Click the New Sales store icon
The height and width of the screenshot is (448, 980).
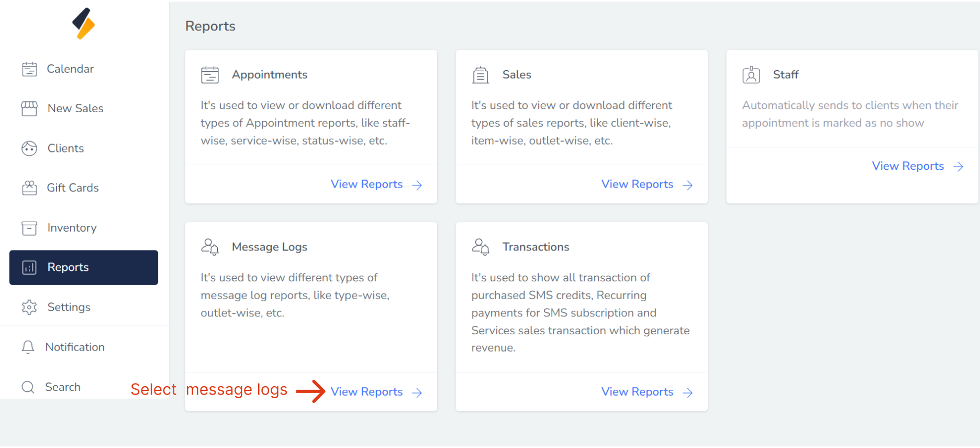coord(29,108)
